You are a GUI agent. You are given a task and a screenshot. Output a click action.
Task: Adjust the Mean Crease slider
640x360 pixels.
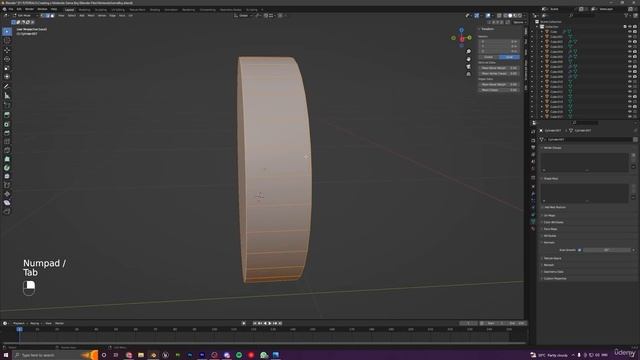coord(499,90)
